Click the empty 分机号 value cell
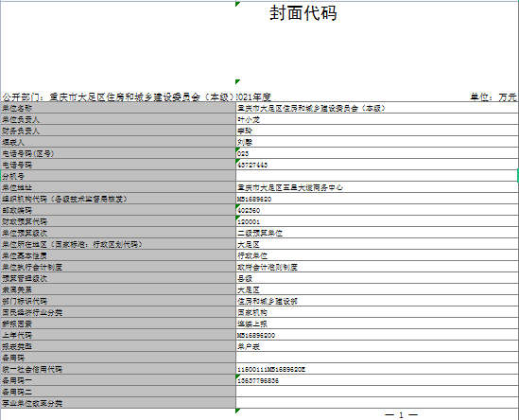Viewport: 519px width, 420px height. (x=376, y=176)
